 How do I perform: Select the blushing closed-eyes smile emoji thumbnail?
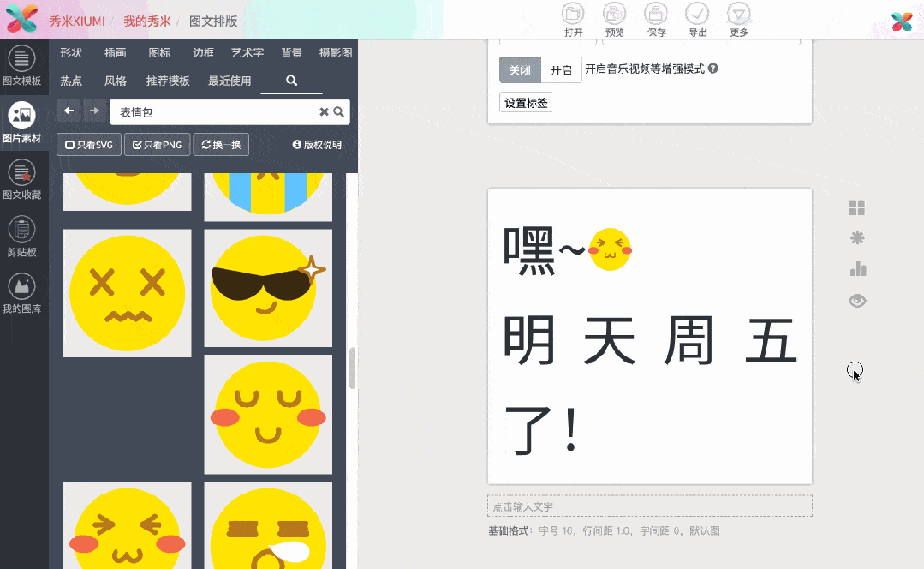[268, 415]
